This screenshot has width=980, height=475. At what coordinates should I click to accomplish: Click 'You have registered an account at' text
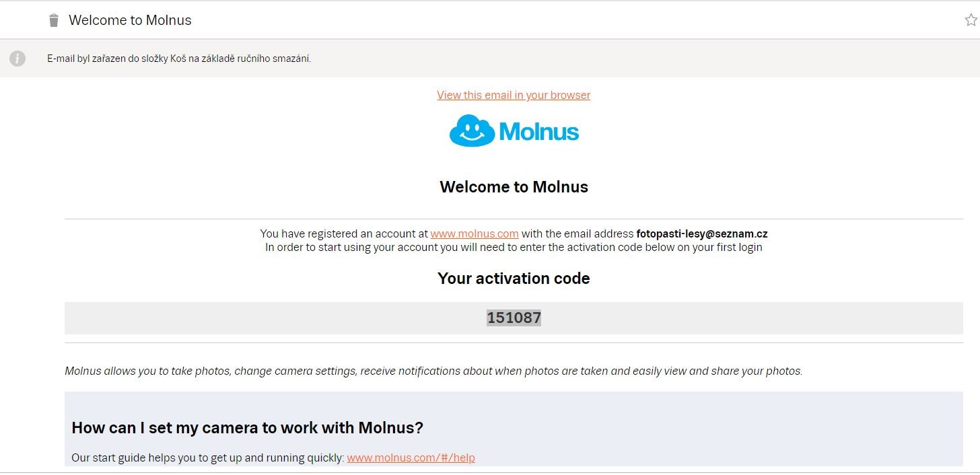[344, 233]
